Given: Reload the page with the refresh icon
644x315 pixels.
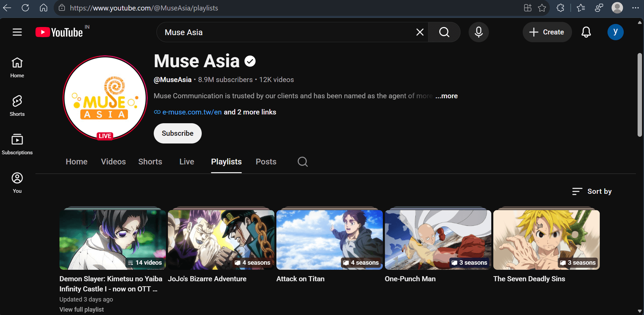Looking at the screenshot, I should click(x=25, y=8).
